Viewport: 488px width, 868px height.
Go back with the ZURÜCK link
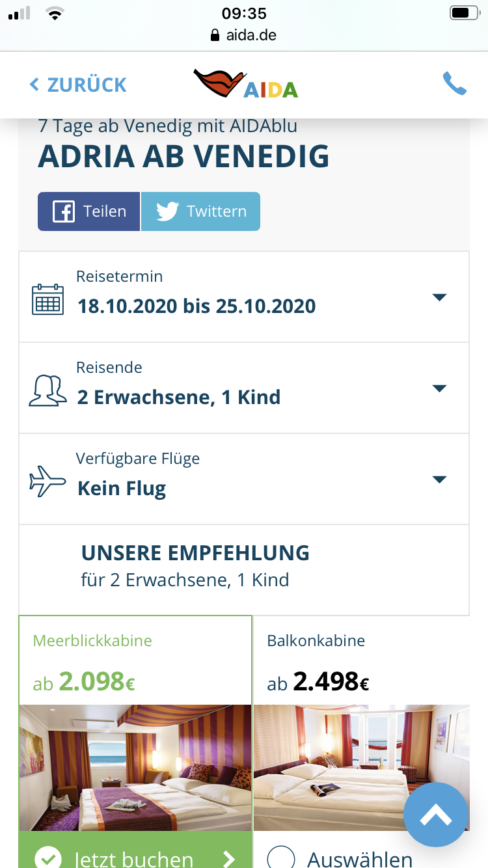(78, 85)
